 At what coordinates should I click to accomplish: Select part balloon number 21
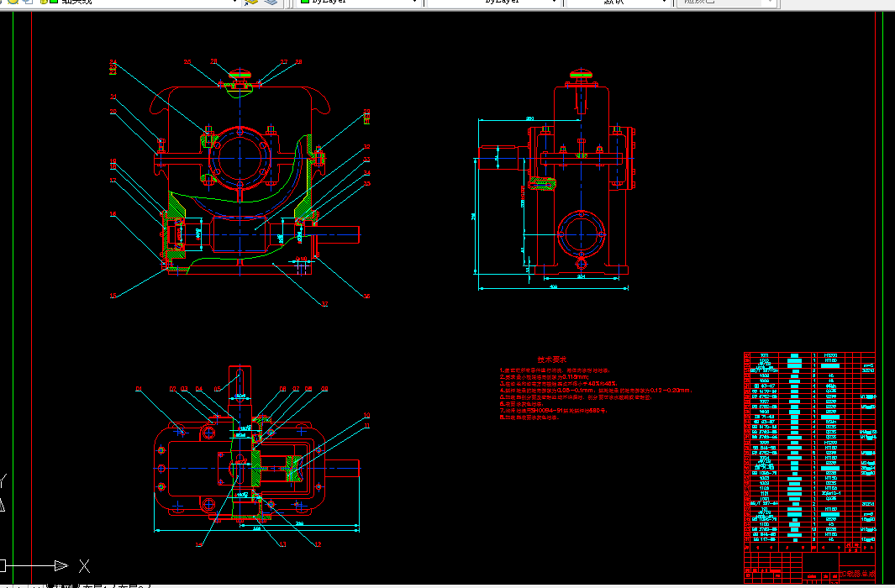(113, 97)
